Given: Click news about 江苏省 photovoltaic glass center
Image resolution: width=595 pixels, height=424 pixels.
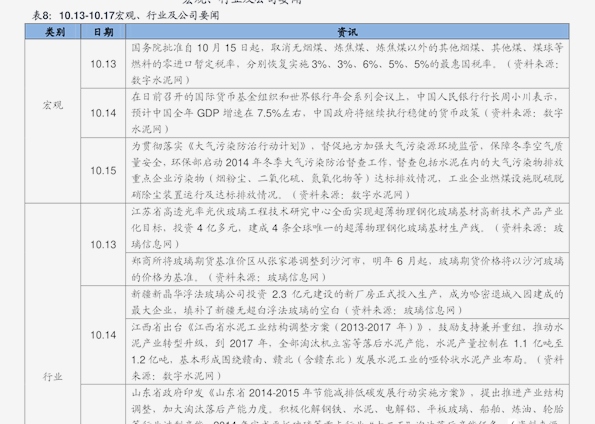Looking at the screenshot, I should 347,228.
